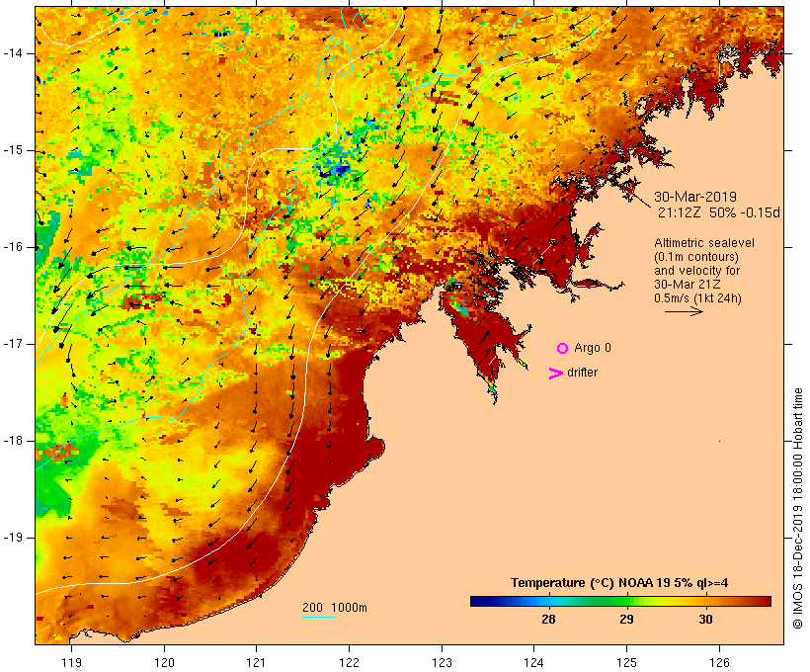The width and height of the screenshot is (810, 672).
Task: Click the 'and velocity for' text
Action: point(696,271)
